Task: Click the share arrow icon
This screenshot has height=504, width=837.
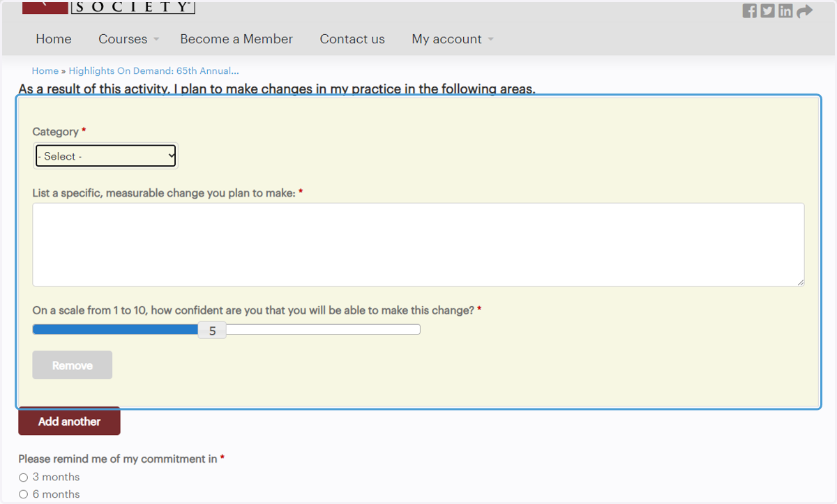Action: click(x=804, y=10)
